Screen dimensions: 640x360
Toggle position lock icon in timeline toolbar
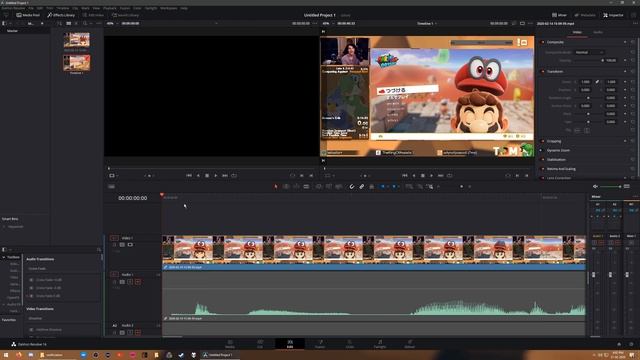[371, 187]
